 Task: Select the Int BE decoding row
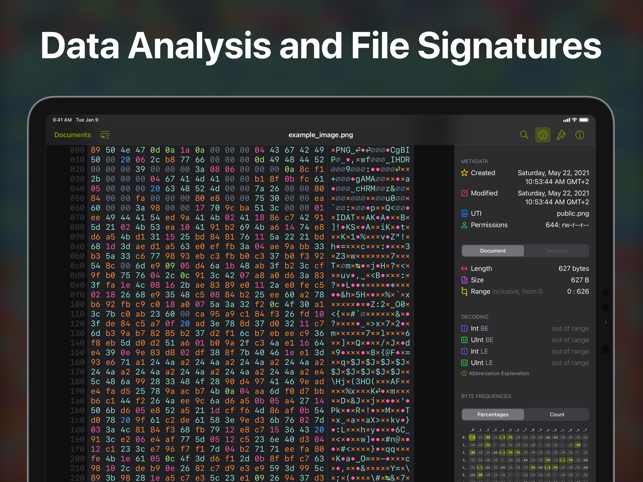pyautogui.click(x=480, y=328)
